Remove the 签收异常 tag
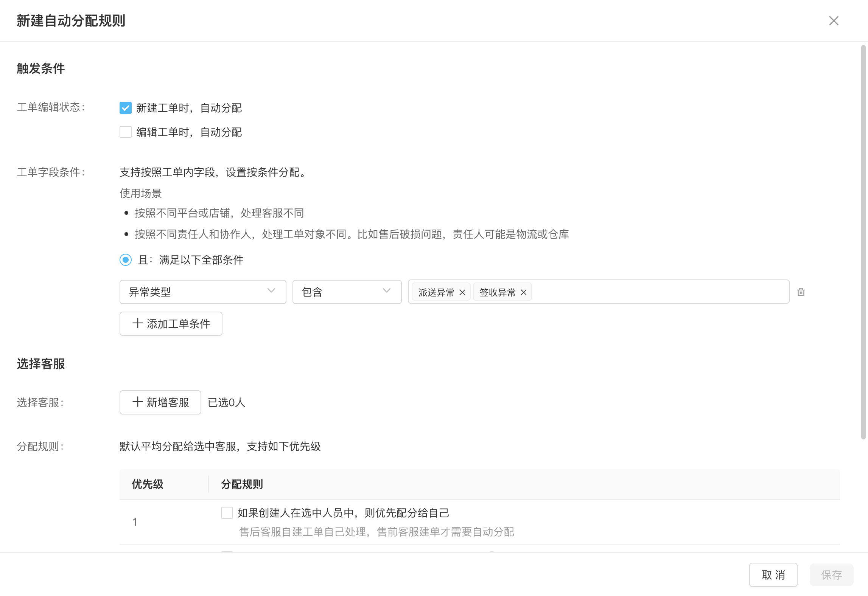The height and width of the screenshot is (596, 868). [x=523, y=292]
